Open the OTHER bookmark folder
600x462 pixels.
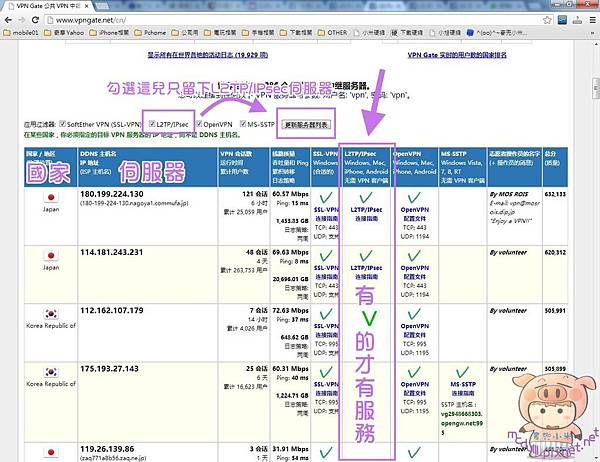coord(333,33)
